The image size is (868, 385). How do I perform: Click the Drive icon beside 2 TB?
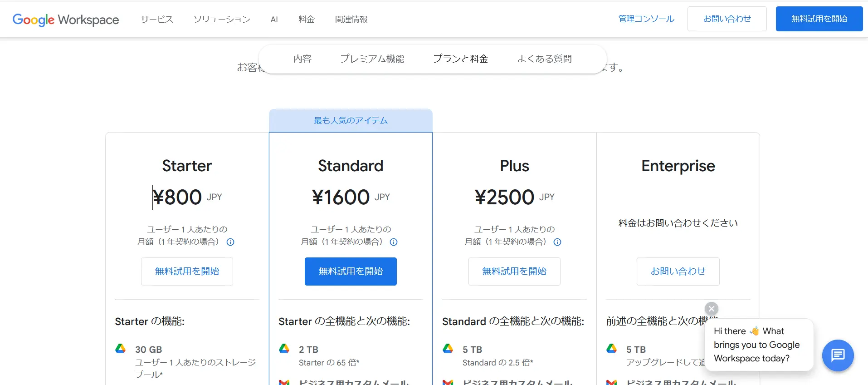pos(284,349)
